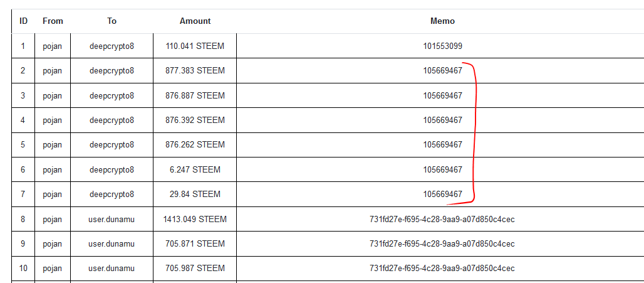Click the 877.383 STEEM amount
Screen dimensions: 644x283
tap(195, 70)
